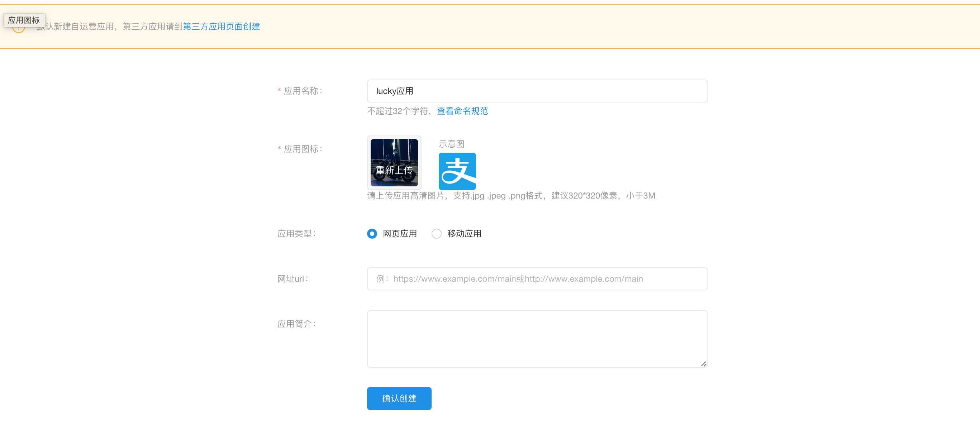Click the 网址url input field
This screenshot has height=448, width=980.
[x=536, y=278]
